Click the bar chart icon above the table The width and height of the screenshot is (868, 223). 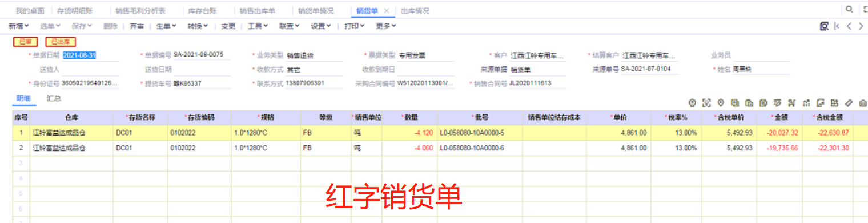coord(806,103)
